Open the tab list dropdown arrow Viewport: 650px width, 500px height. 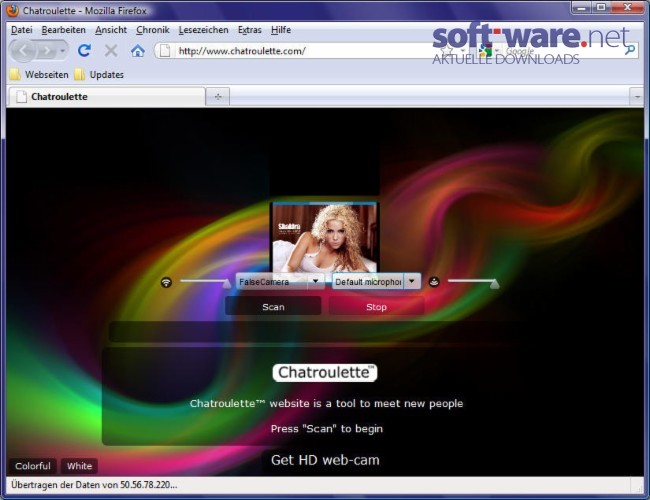[x=637, y=97]
